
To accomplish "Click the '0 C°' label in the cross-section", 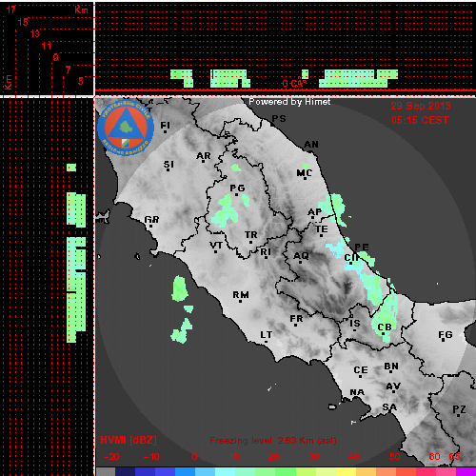I will point(294,83).
